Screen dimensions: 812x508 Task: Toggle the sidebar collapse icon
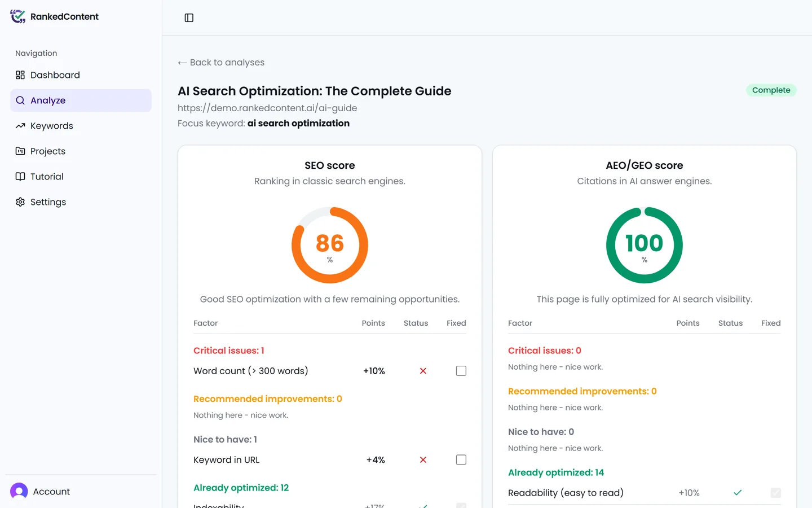tap(189, 18)
